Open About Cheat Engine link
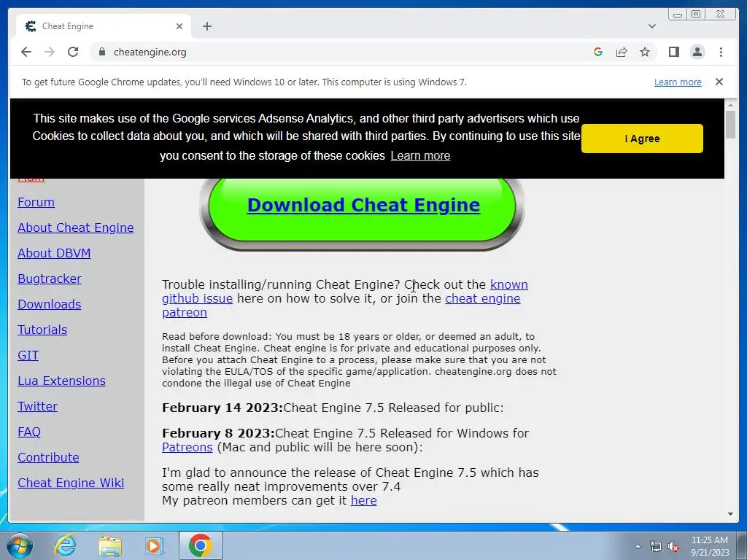 pyautogui.click(x=76, y=227)
